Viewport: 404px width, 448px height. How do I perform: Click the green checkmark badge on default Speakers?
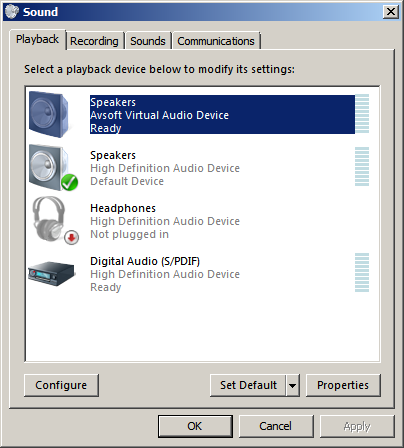(69, 182)
